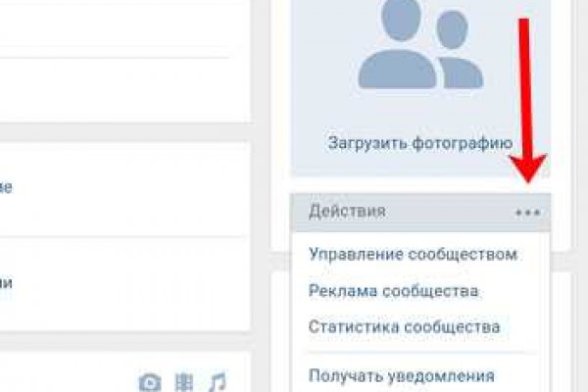Viewport: 588px width, 392px height.
Task: Click the red arrow pointing at the dots
Action: 526,98
